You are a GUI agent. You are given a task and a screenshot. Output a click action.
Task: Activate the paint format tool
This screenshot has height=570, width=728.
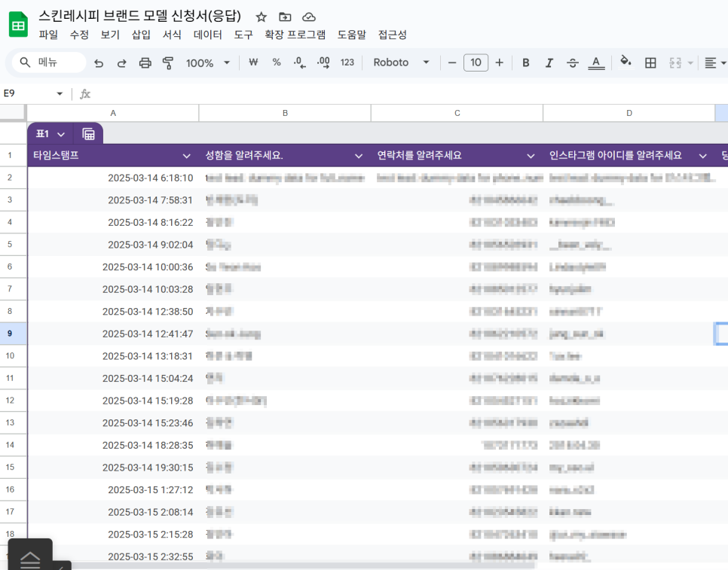[168, 62]
